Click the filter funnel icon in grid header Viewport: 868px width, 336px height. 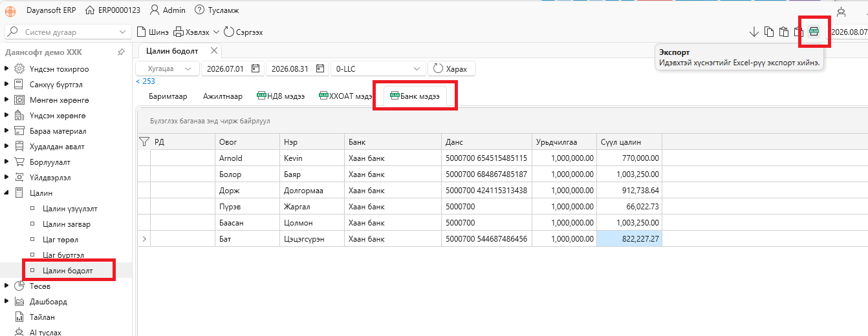click(x=144, y=142)
